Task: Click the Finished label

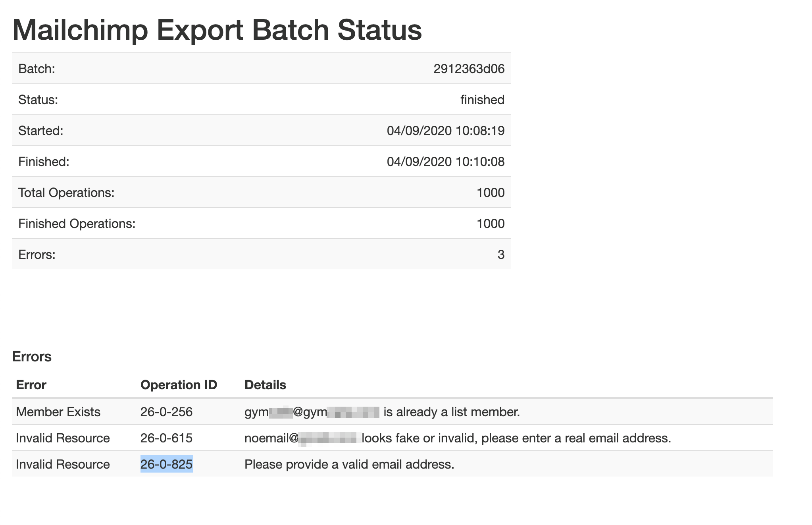Action: pos(44,162)
